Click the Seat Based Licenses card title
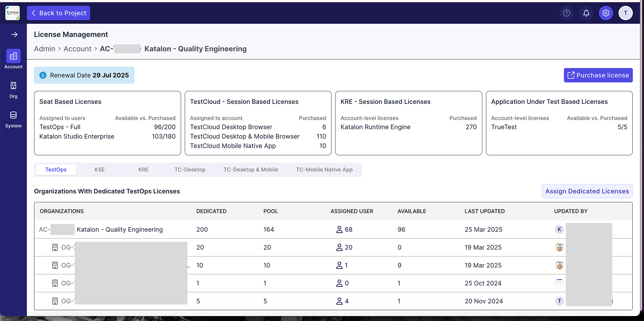Viewport: 644px width, 321px height. pyautogui.click(x=70, y=102)
